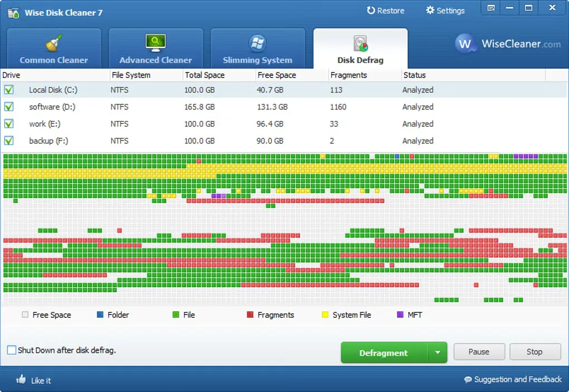This screenshot has height=392, width=569.
Task: Maximize the Wise Disk Cleaner window
Action: 529,8
